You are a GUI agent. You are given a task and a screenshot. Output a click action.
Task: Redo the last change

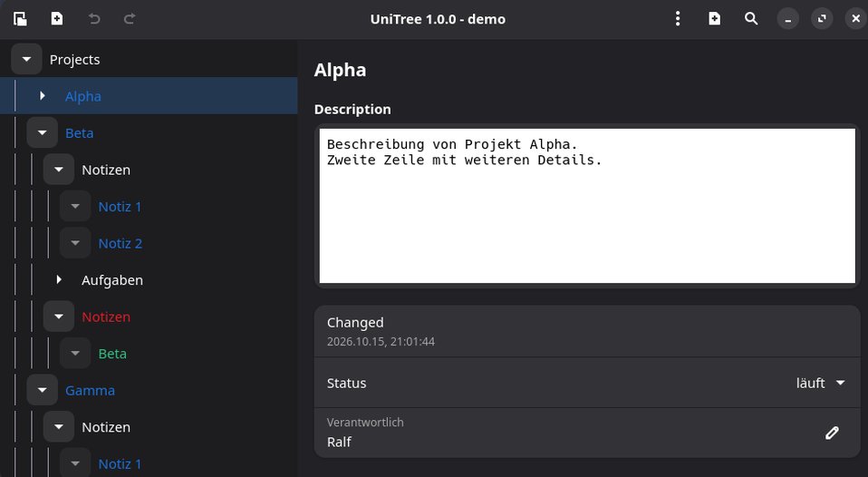130,19
